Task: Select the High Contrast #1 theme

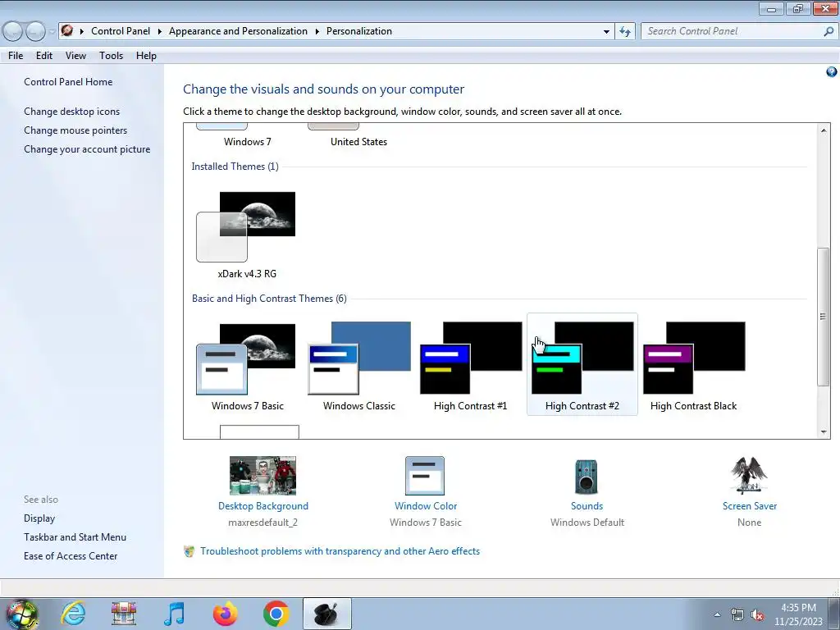Action: [x=470, y=358]
